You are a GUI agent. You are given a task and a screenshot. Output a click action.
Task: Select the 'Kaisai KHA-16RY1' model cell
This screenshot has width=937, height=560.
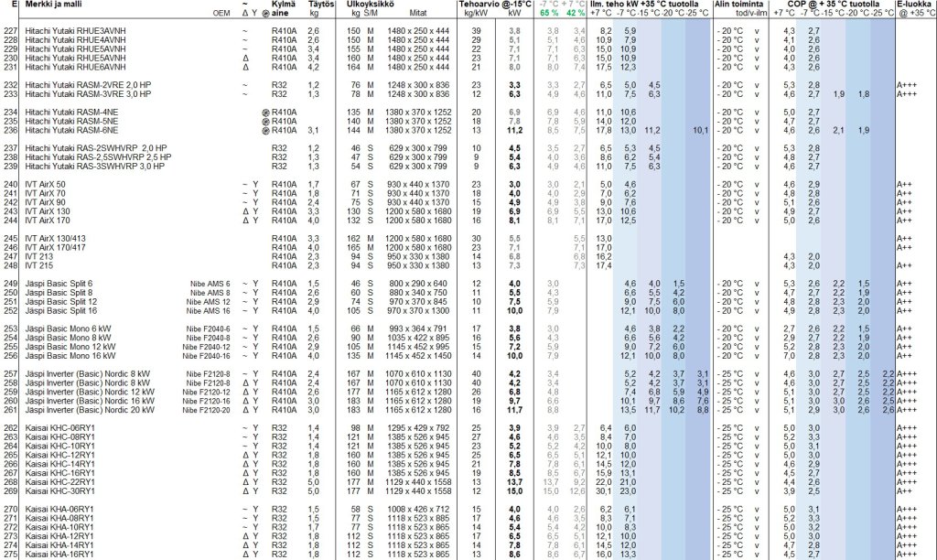tap(59, 555)
